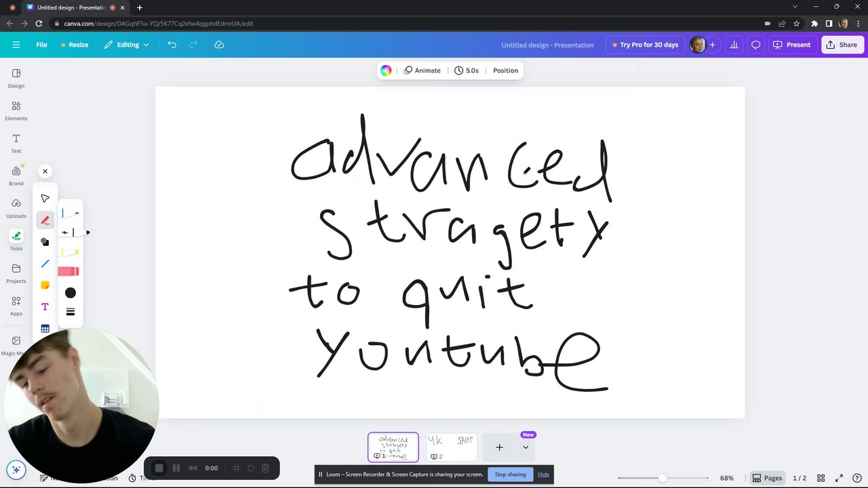Select the sticky note tool
868x488 pixels.
pos(45,285)
